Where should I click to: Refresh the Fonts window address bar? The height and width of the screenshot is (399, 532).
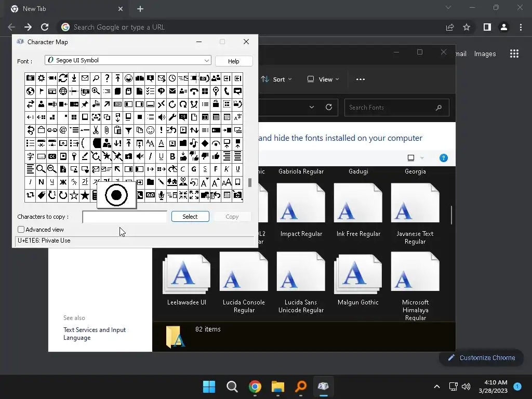coord(329,107)
